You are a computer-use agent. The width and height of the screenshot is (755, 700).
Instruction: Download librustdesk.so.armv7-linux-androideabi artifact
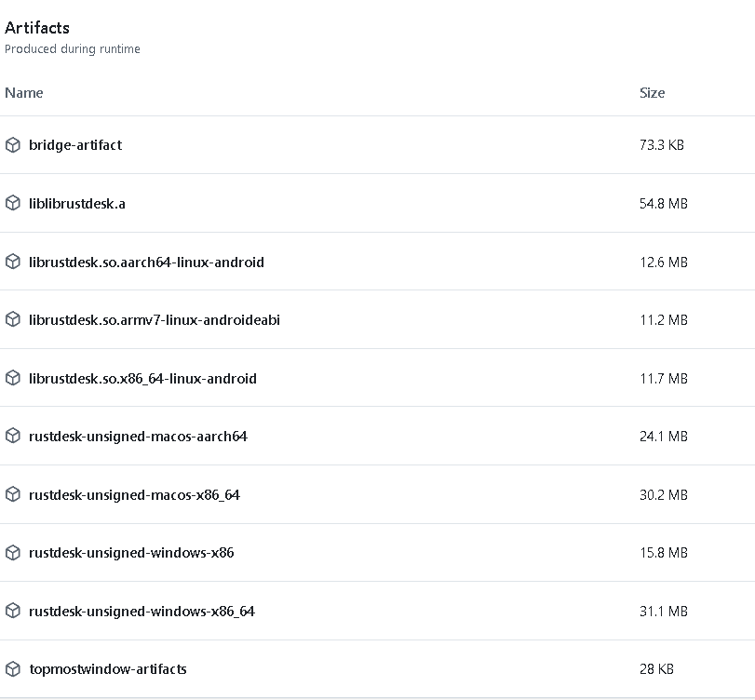[155, 319]
